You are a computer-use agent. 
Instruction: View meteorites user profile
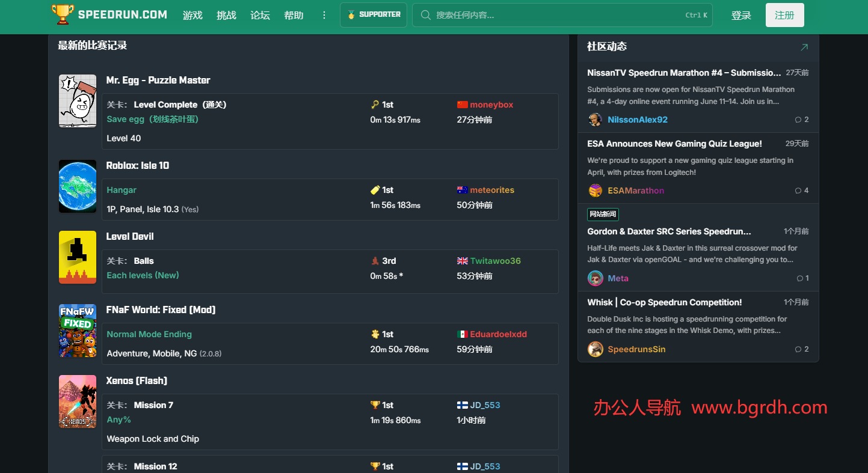pos(492,190)
